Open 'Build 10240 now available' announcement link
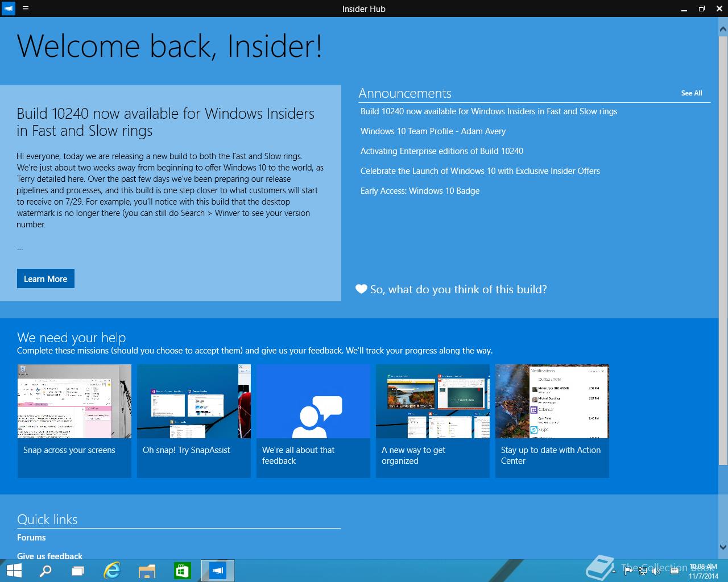This screenshot has width=728, height=582. (x=489, y=111)
